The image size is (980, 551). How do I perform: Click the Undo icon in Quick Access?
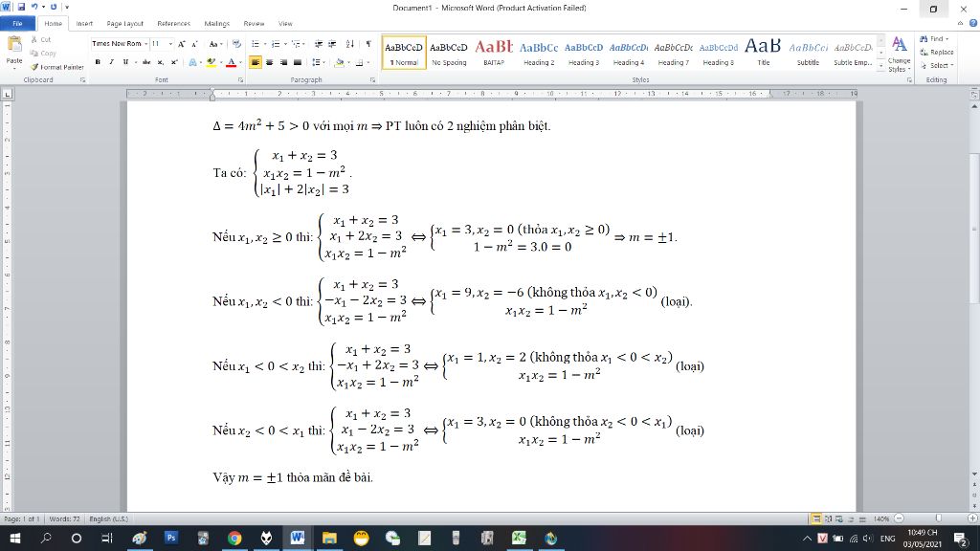click(34, 7)
